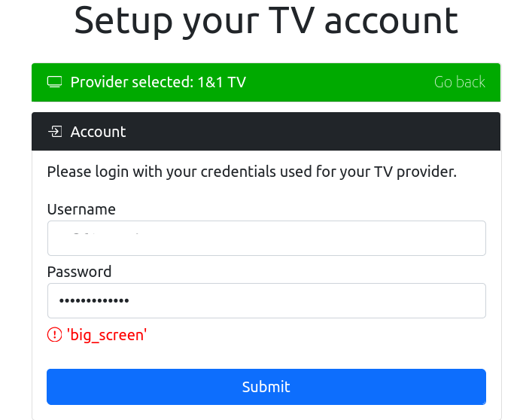This screenshot has width=520, height=420.
Task: Click empty middle of green provider banner
Action: [x=339, y=82]
